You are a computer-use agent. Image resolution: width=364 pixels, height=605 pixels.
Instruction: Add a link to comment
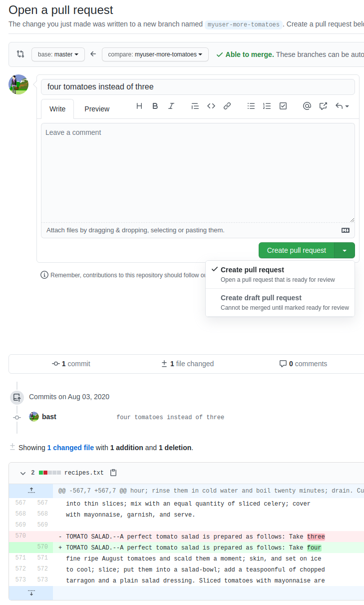(227, 106)
